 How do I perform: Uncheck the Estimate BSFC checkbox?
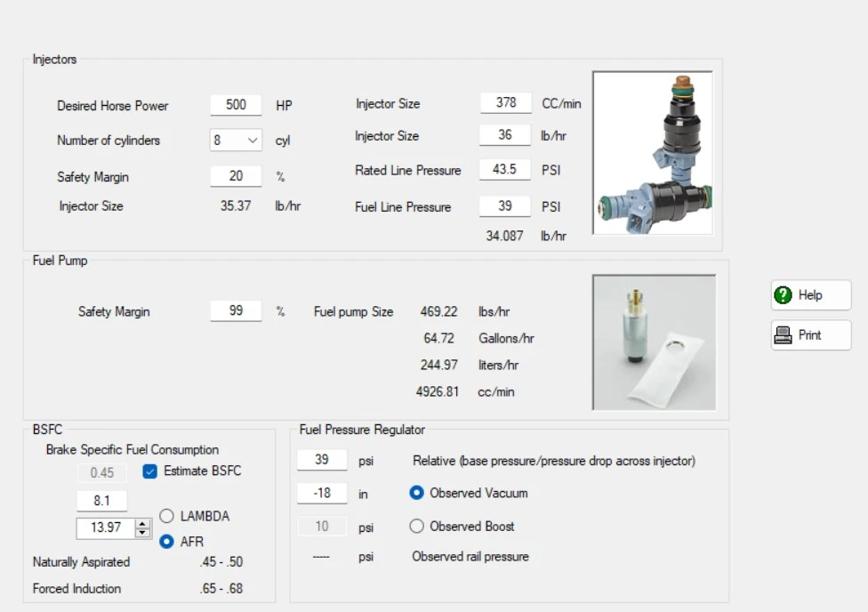pos(149,471)
